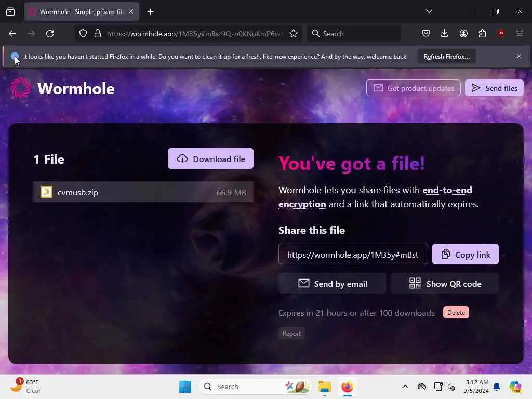Open Firefox account menu
The height and width of the screenshot is (399, 532).
tap(463, 33)
